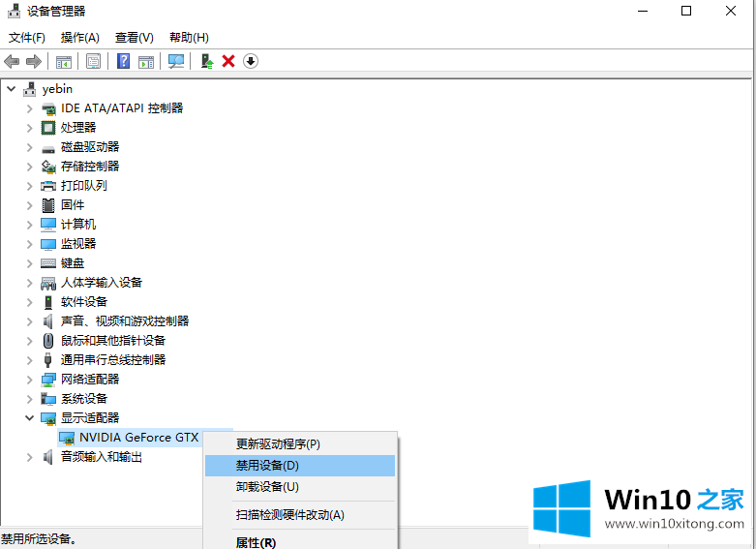Open the 帮助(H) menu
756x549 pixels.
(x=189, y=38)
